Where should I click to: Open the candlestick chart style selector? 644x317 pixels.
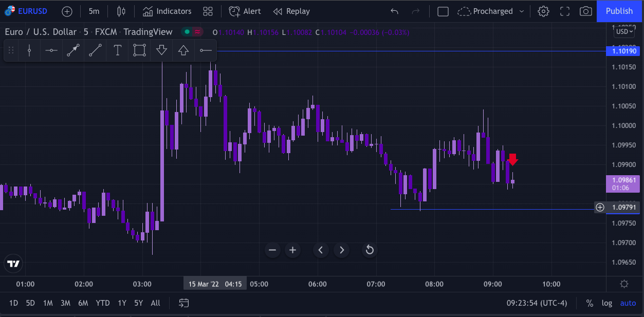121,11
